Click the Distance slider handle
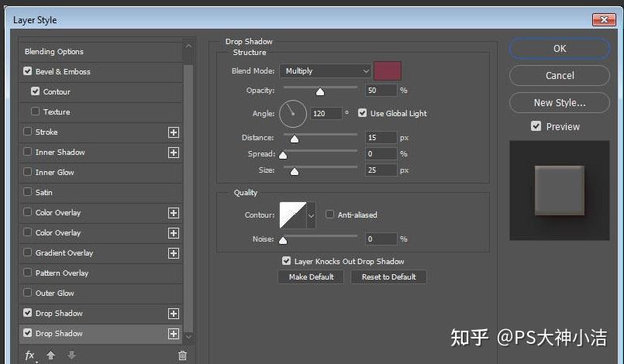This screenshot has height=364, width=624. (295, 139)
